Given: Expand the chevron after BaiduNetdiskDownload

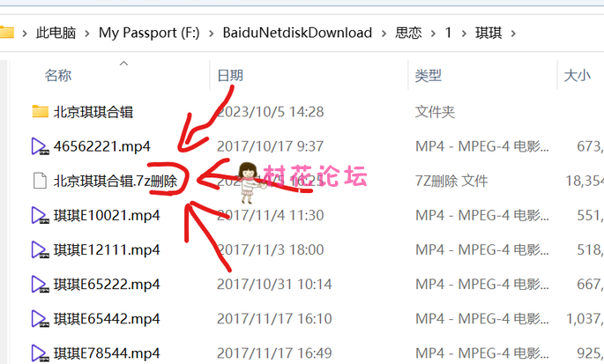Looking at the screenshot, I should (x=384, y=33).
